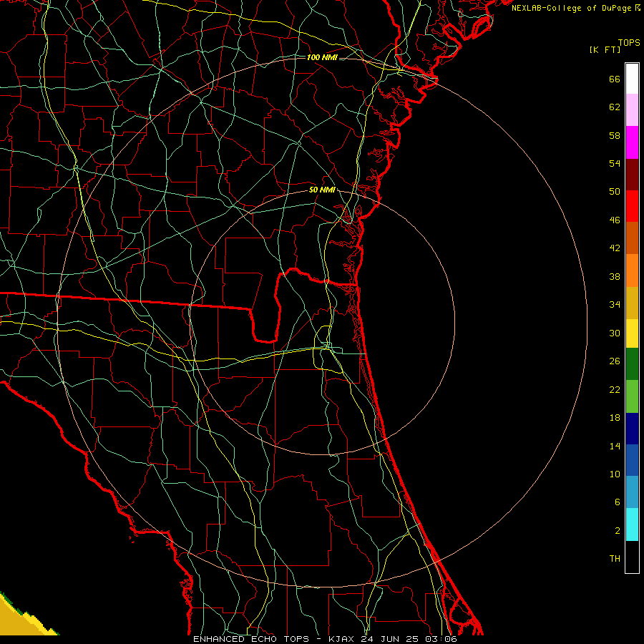Click the "58" legend value
The image size is (644, 644).
click(615, 135)
